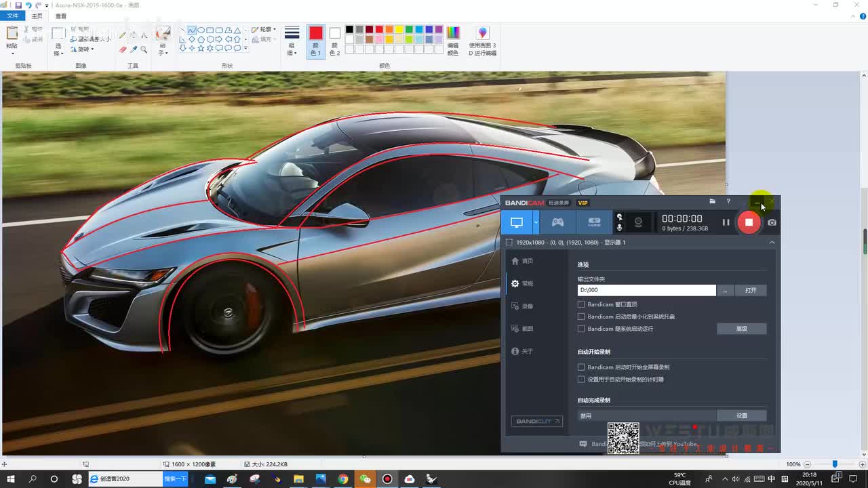The height and width of the screenshot is (488, 868).
Task: Click the Undo arrow in Paint title bar
Action: 28,5
